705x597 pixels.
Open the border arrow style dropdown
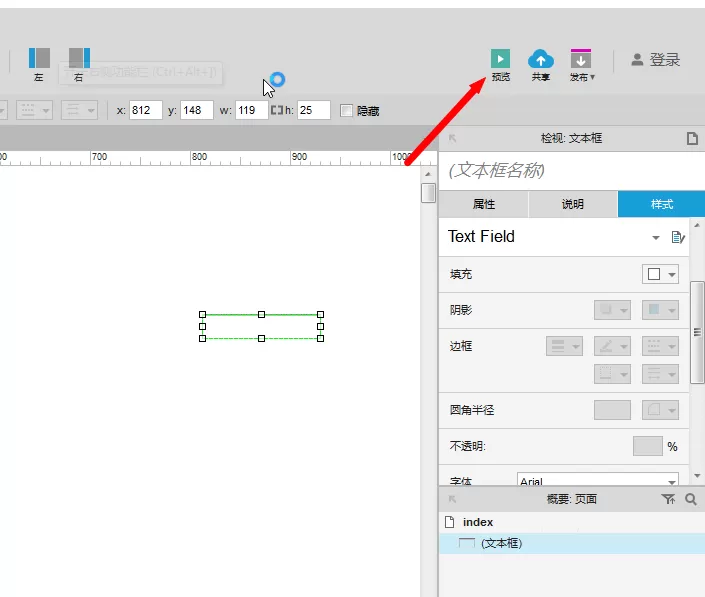660,374
